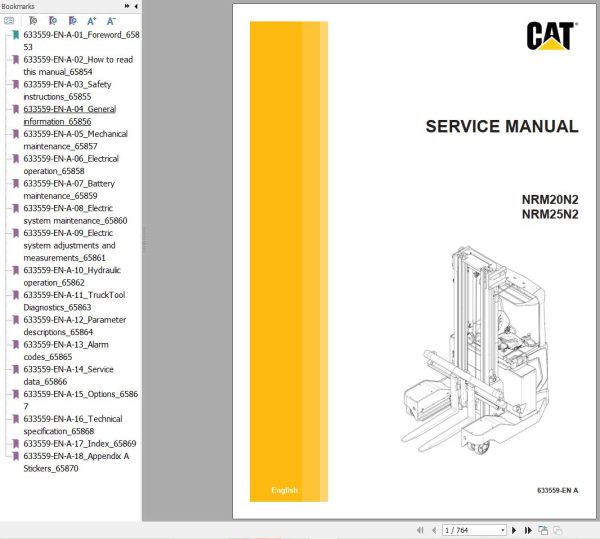Open bookmark 03_Safety instructions
The width and height of the screenshot is (600, 539).
click(67, 91)
